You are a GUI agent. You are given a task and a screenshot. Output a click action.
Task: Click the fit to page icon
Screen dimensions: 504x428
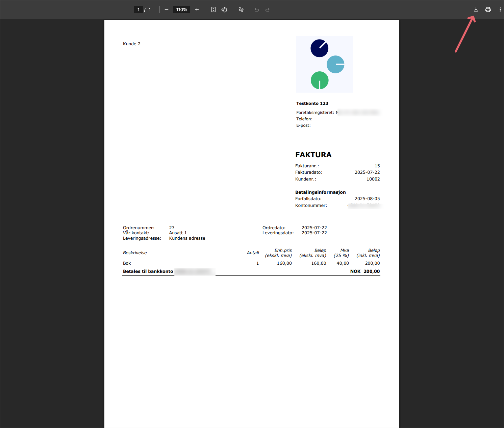(x=213, y=9)
